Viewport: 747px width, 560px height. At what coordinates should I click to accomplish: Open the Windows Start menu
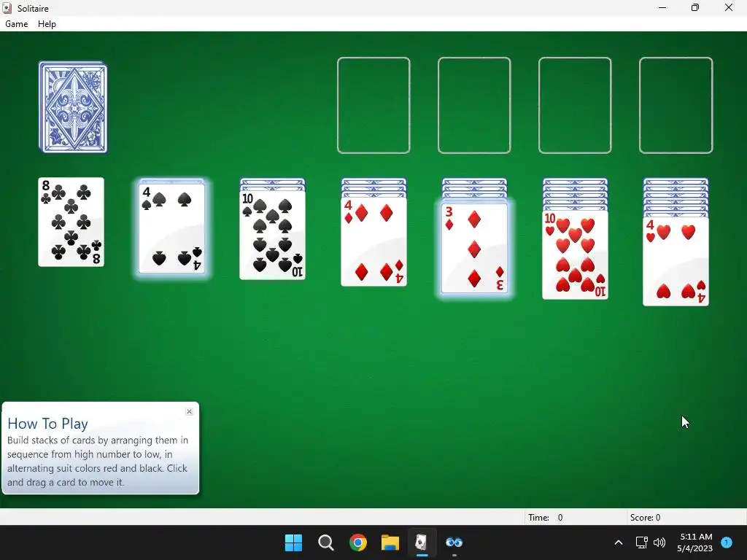293,542
